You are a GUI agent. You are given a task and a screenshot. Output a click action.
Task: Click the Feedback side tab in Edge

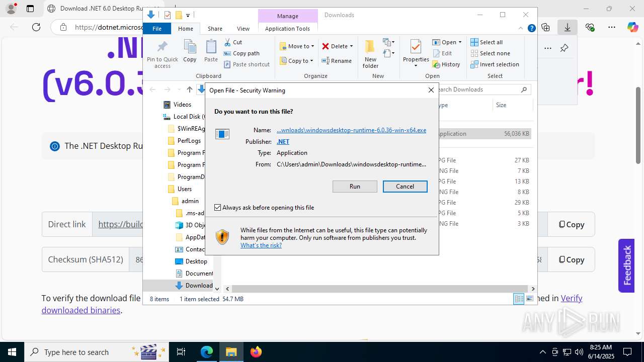(626, 265)
